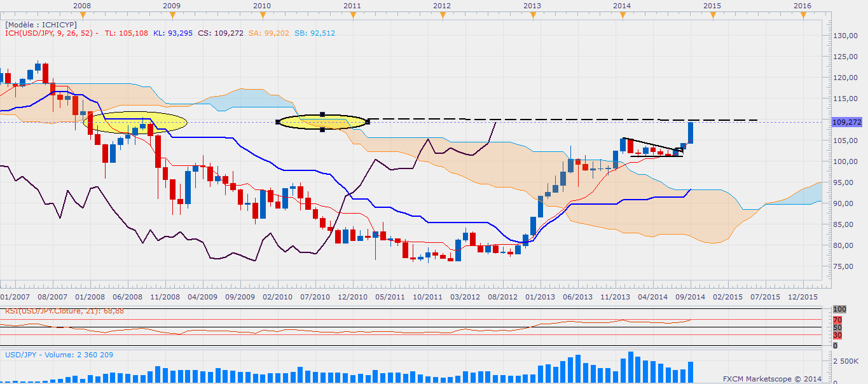Click the blue 'KL: 93,295' value
868x384 pixels.
pyautogui.click(x=172, y=33)
